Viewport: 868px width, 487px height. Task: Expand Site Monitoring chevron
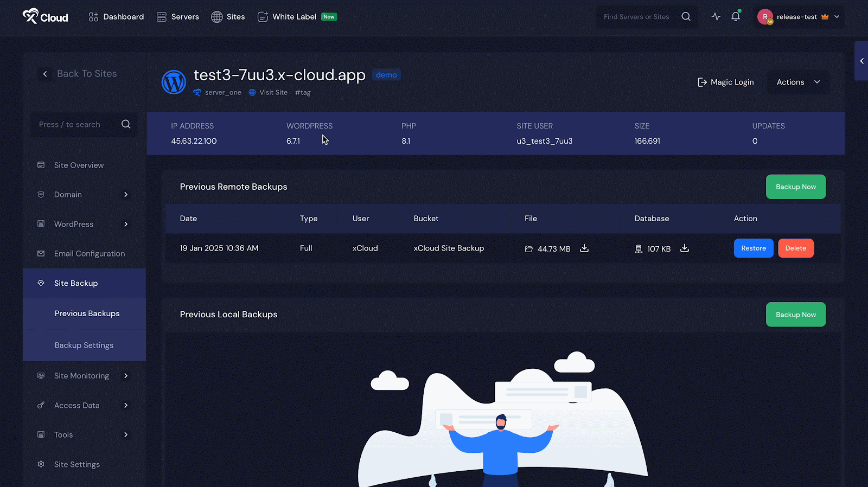coord(126,376)
